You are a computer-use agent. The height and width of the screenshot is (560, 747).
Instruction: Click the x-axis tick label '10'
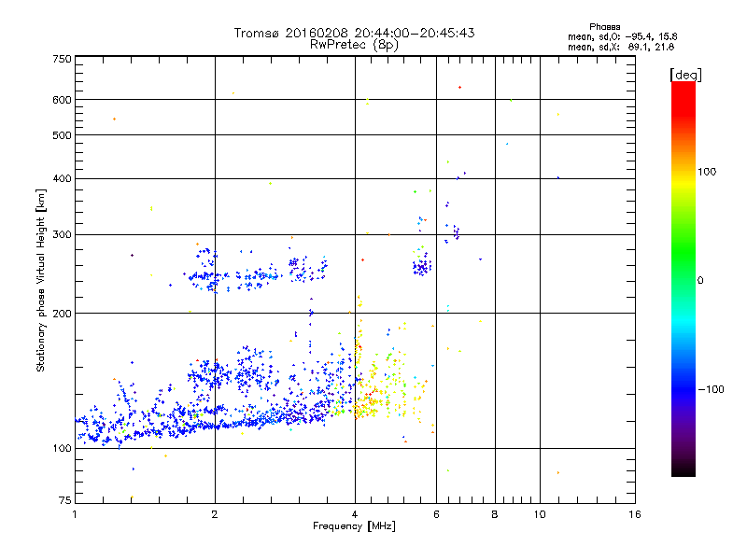click(540, 514)
